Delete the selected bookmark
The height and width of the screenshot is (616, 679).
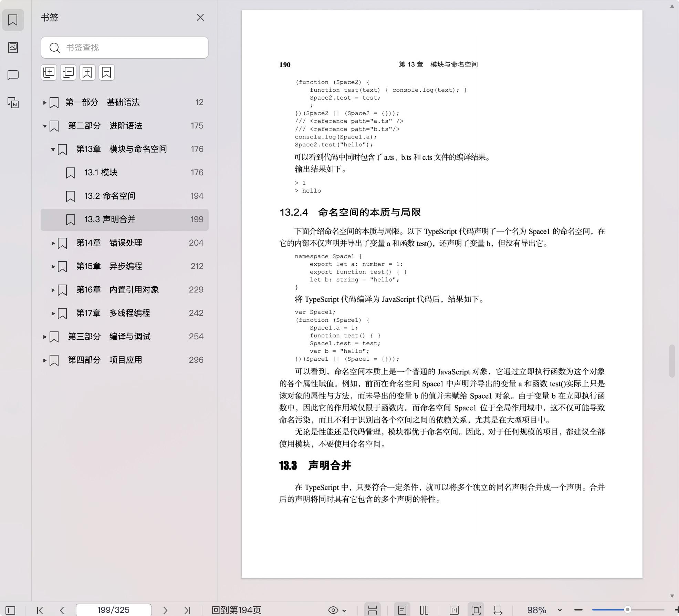tap(107, 72)
